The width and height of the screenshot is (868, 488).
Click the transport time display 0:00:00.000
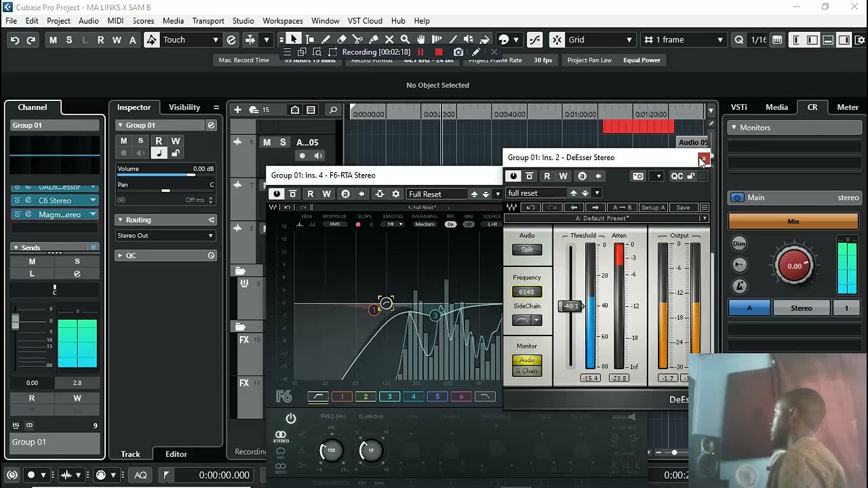(x=224, y=475)
